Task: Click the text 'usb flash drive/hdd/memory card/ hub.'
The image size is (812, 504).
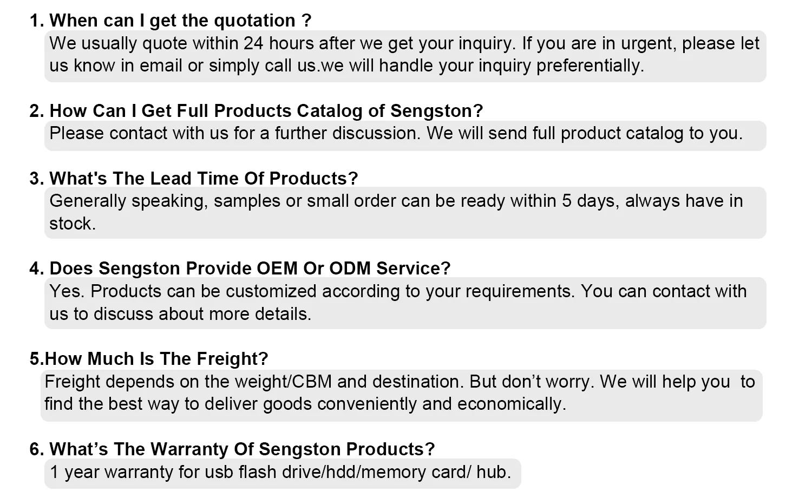Action: tap(358, 472)
